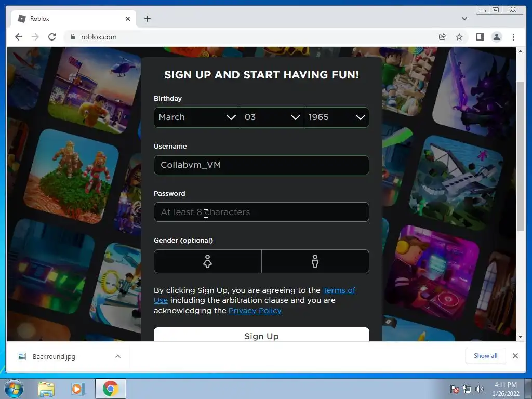The width and height of the screenshot is (532, 399).
Task: Open the Privacy Policy link
Action: pyautogui.click(x=255, y=311)
